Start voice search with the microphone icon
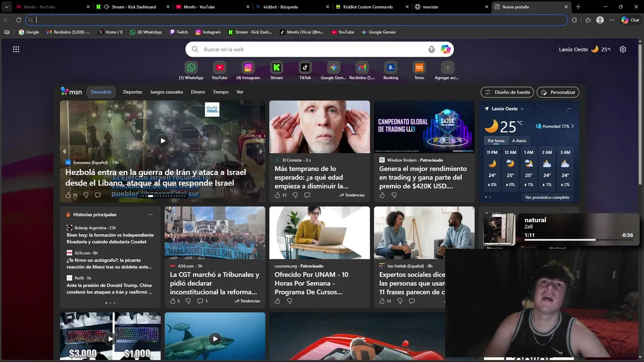Screen dimensions: 644x362 point(431,49)
